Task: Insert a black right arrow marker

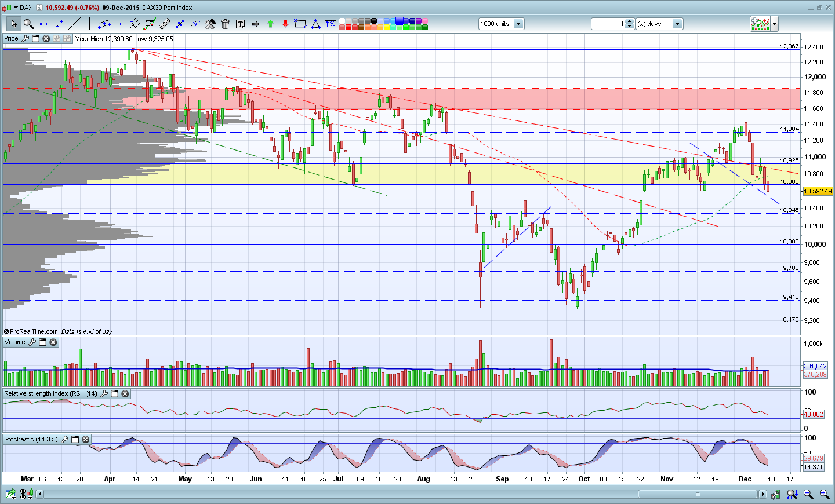Action: (x=255, y=24)
